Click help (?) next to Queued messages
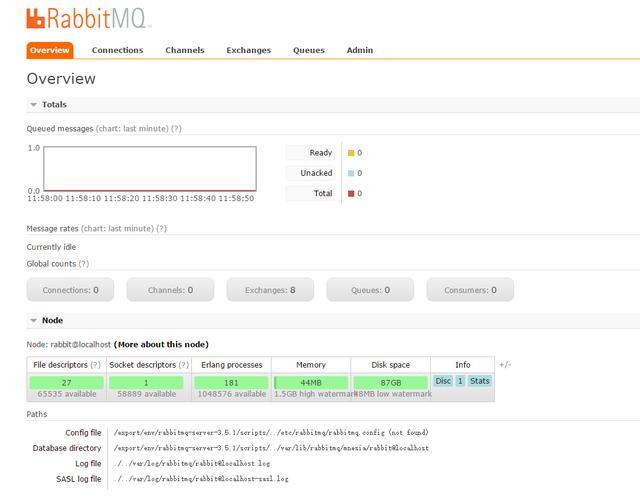Screen dimensions: 640x499 (176, 129)
